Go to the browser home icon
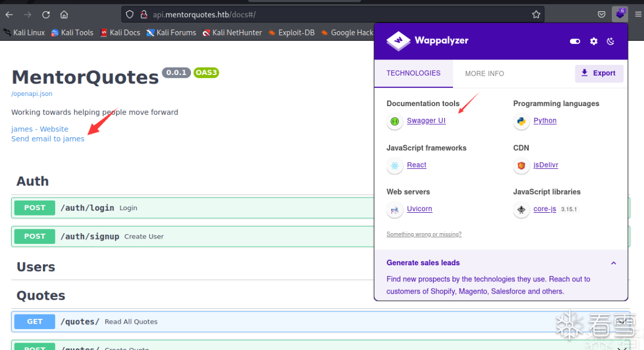This screenshot has height=350, width=644. pos(64,14)
